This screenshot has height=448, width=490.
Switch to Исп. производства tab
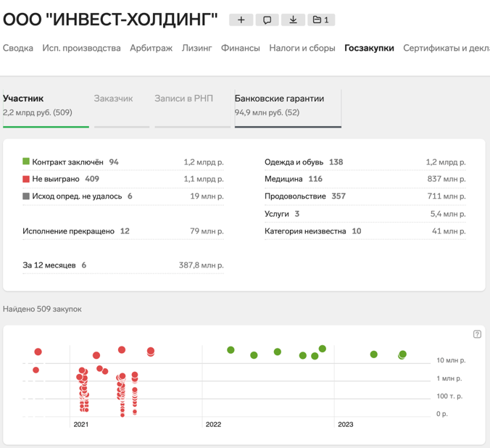click(81, 48)
